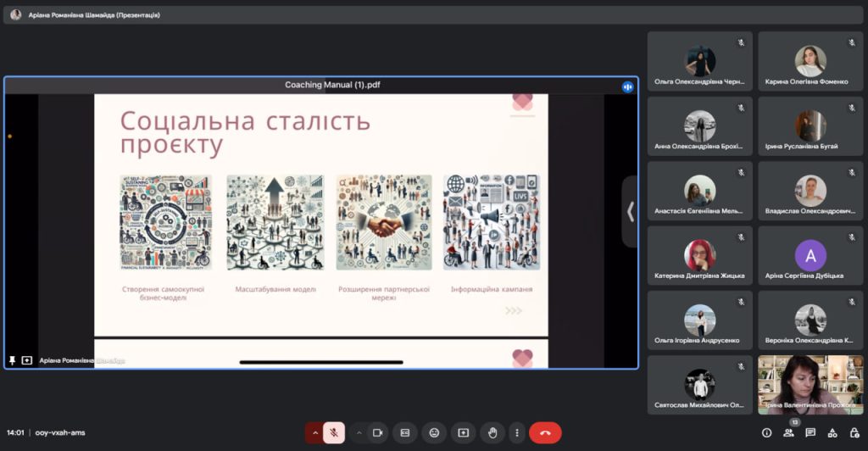Viewport: 868px width, 451px height.
Task: Leave the call
Action: tap(545, 432)
